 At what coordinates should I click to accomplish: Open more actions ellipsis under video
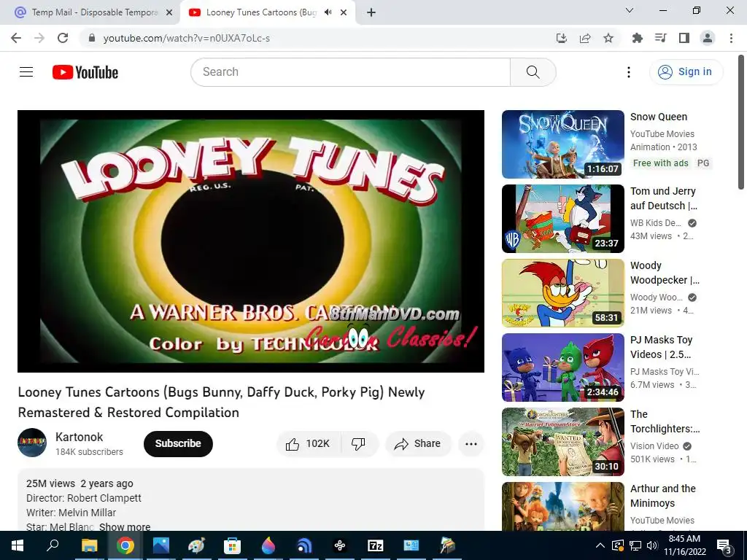[471, 444]
